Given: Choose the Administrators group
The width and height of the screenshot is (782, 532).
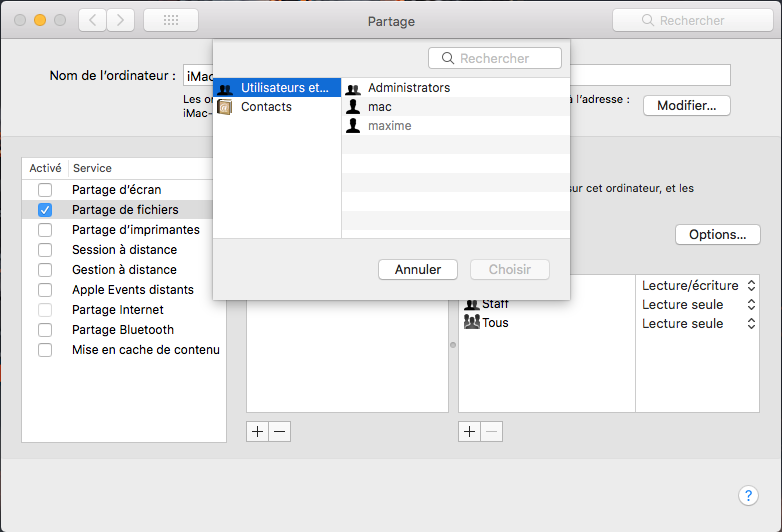Looking at the screenshot, I should [x=408, y=88].
